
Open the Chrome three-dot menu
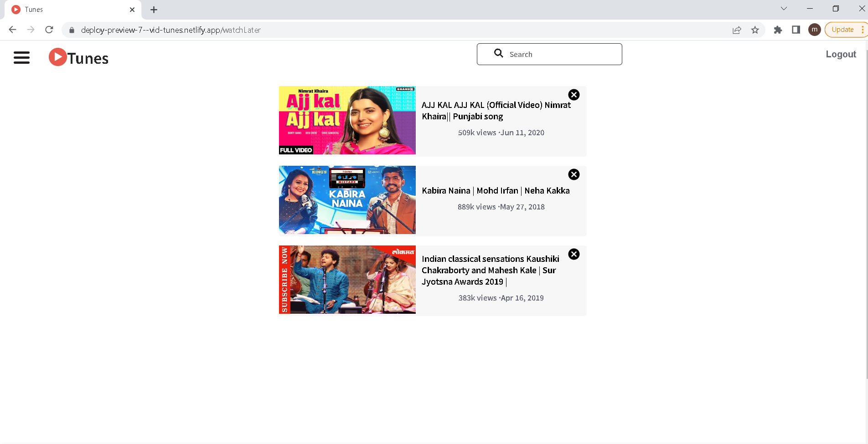pyautogui.click(x=863, y=30)
